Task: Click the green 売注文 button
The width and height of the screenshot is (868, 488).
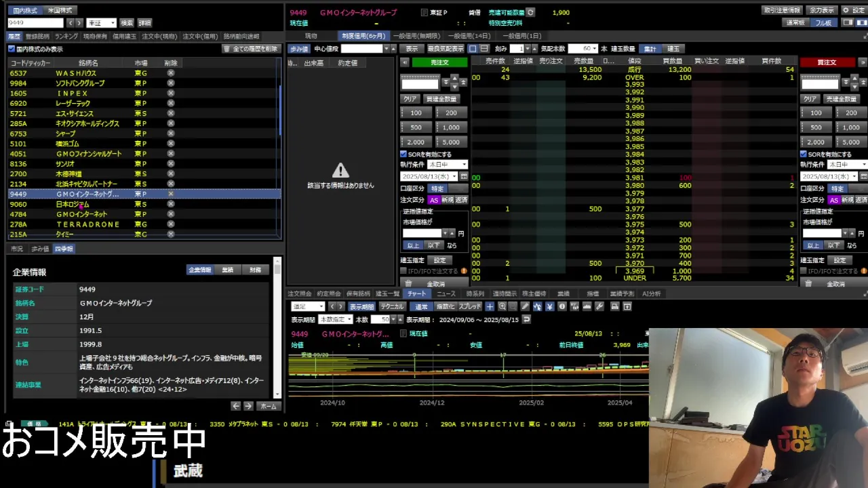Action: 439,62
